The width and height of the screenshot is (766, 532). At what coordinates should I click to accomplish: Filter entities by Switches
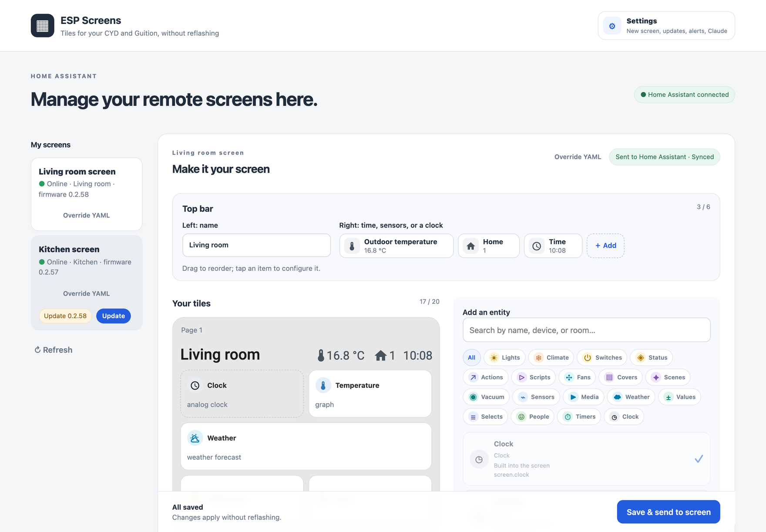point(602,357)
